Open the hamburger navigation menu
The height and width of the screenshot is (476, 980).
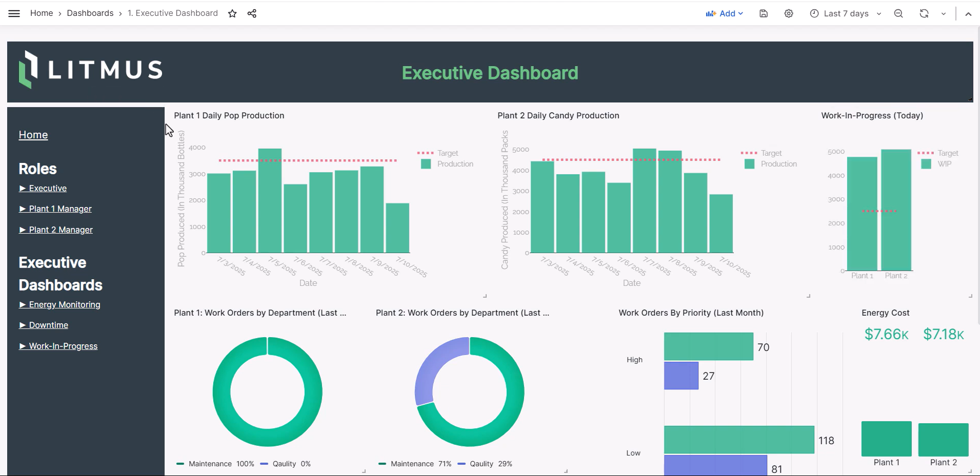(x=14, y=13)
